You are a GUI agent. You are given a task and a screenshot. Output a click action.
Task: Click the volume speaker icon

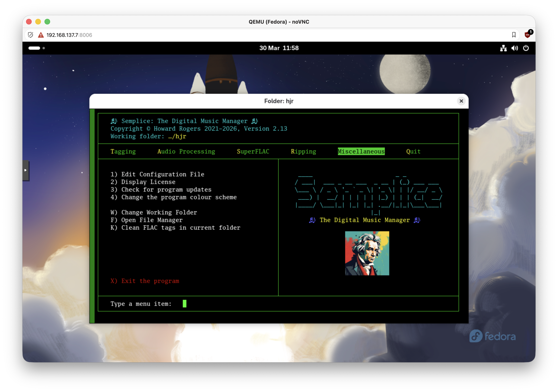click(514, 48)
